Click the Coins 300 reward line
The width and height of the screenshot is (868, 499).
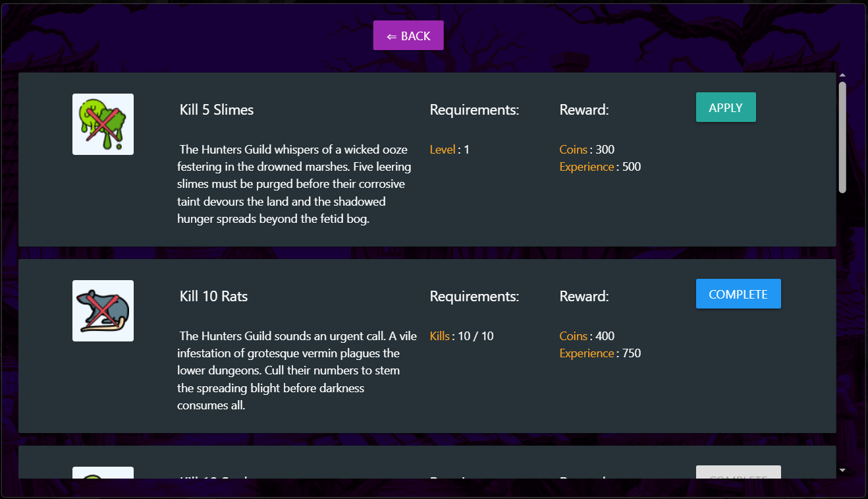click(587, 150)
